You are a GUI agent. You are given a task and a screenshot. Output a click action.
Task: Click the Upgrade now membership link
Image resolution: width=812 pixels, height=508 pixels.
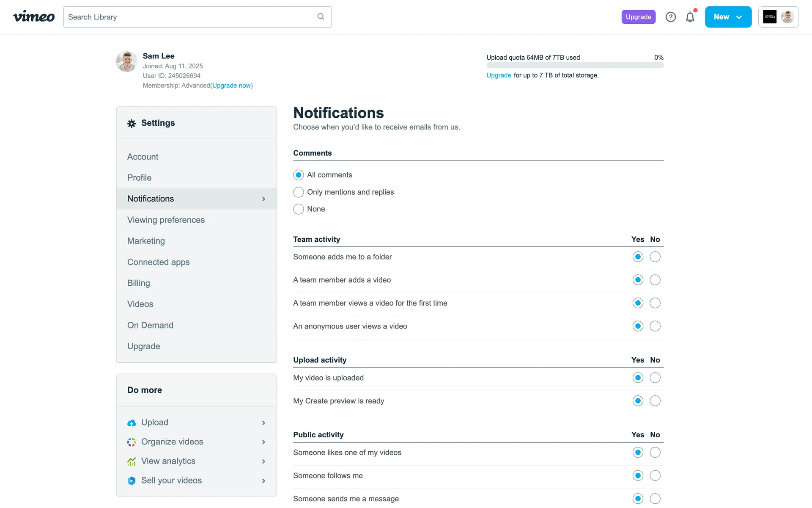[x=231, y=86]
